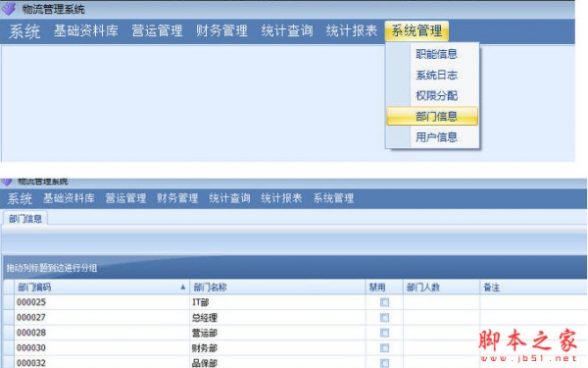
Task: Open 营运管理 menu in the lower window
Action: [x=125, y=198]
